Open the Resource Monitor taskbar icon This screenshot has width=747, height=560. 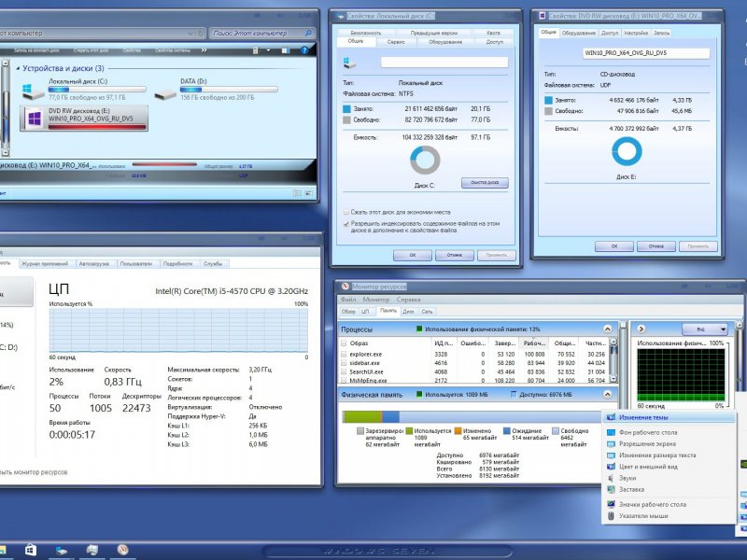click(123, 550)
